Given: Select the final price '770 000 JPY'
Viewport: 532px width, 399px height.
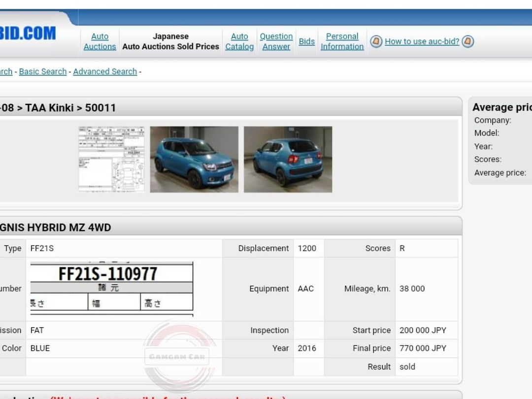Looking at the screenshot, I should tap(423, 348).
